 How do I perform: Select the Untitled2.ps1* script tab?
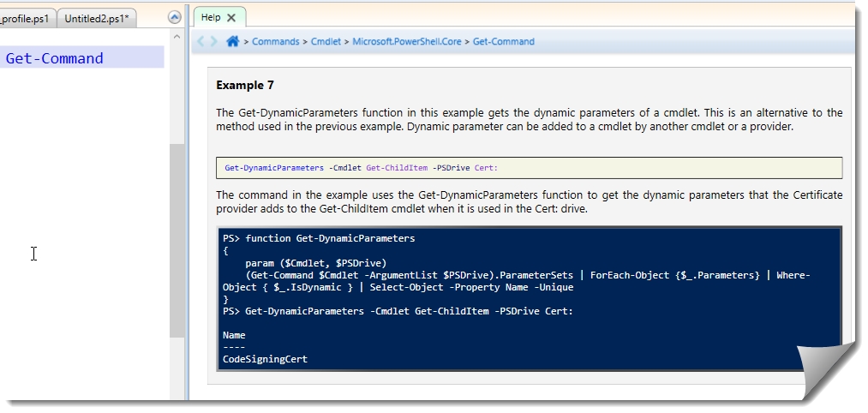pyautogui.click(x=96, y=18)
